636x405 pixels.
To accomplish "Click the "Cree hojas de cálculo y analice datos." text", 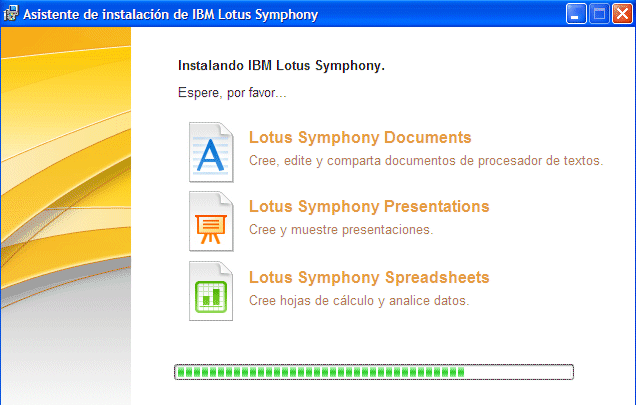I will [359, 301].
